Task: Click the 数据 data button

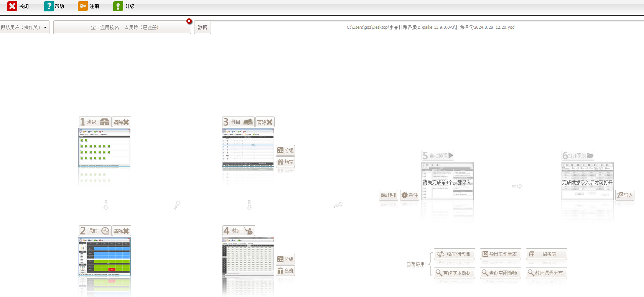Action: click(202, 27)
